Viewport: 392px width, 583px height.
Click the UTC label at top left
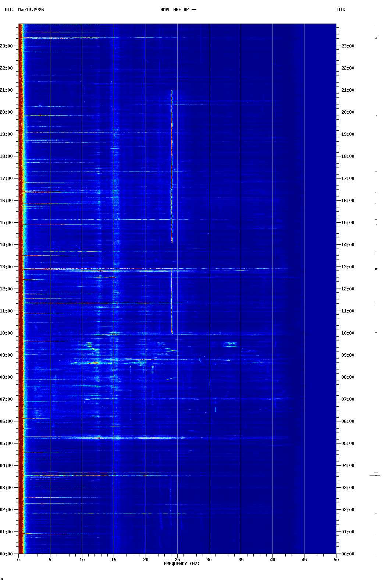pyautogui.click(x=9, y=10)
